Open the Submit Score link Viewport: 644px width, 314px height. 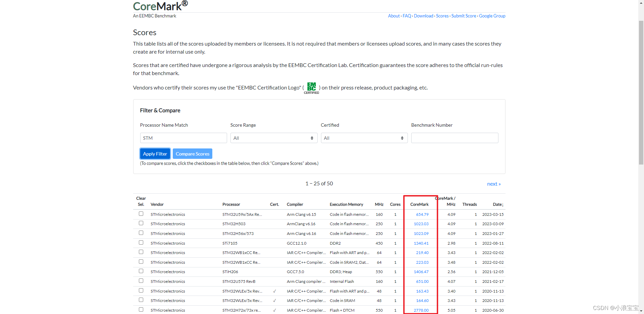click(464, 16)
